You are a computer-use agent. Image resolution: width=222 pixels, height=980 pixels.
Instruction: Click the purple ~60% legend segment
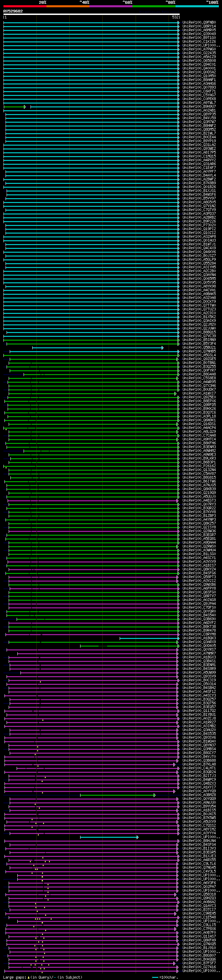pyautogui.click(x=111, y=7)
